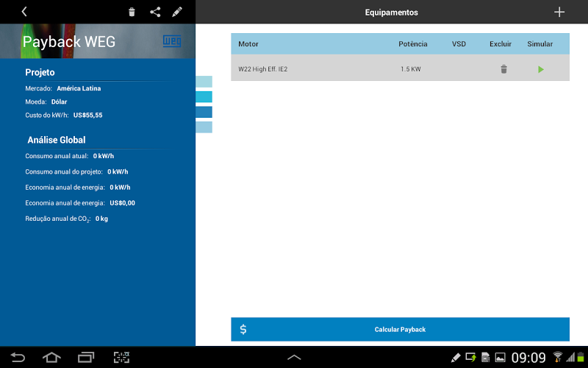Click the US$55,55 kW/h cost value

pyautogui.click(x=87, y=116)
